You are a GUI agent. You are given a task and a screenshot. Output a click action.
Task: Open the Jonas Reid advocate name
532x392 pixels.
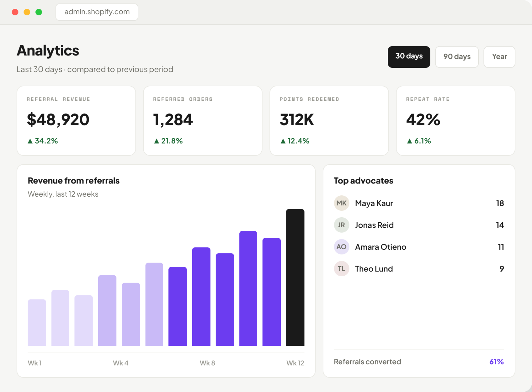374,225
